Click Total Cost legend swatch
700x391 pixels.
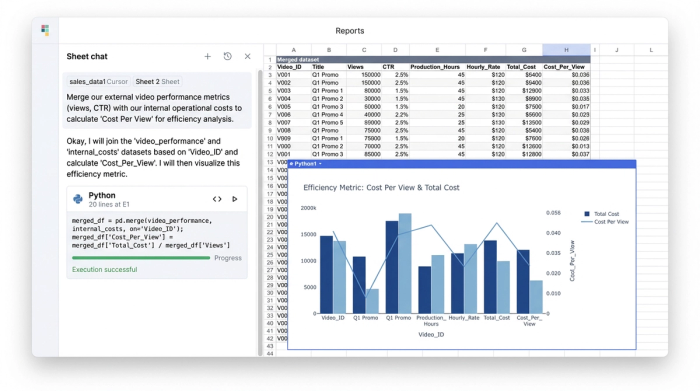pyautogui.click(x=587, y=214)
